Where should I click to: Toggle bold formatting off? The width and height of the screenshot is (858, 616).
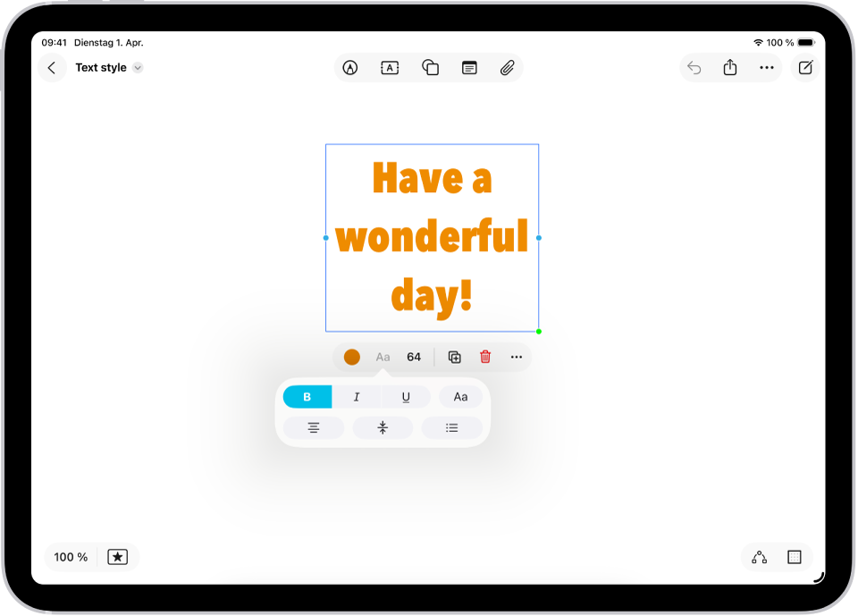[x=307, y=396]
